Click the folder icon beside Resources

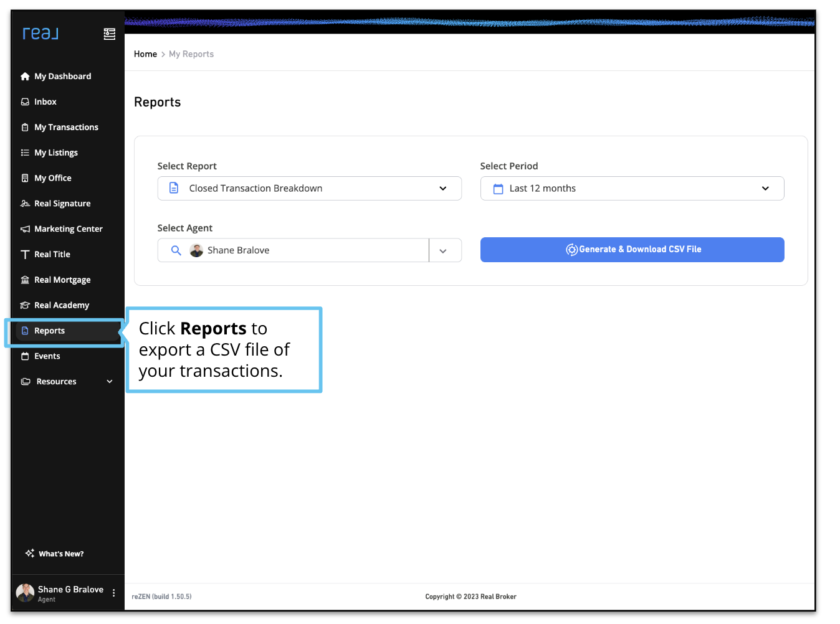pos(26,382)
